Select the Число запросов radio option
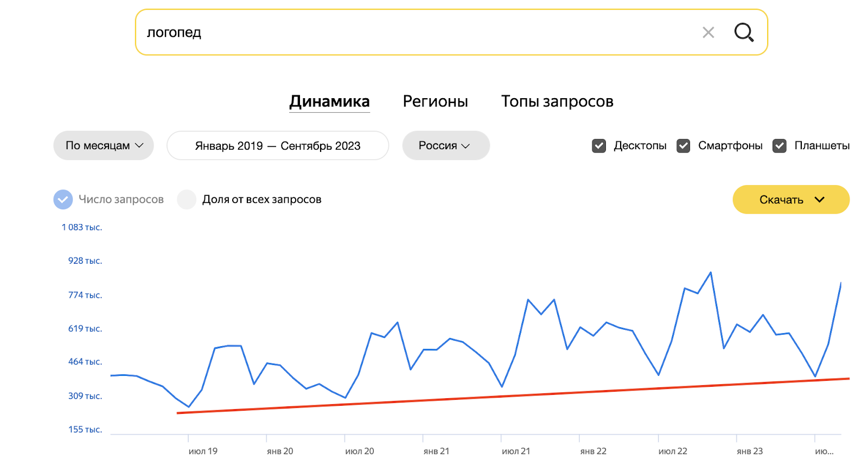This screenshot has width=868, height=466. tap(63, 199)
